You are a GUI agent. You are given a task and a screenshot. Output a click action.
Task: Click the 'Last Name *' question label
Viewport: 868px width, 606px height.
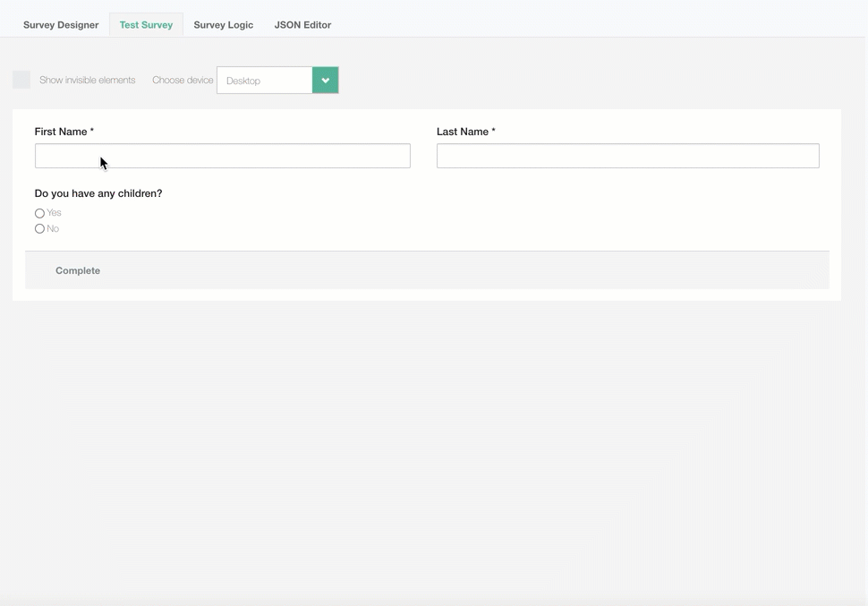coord(465,132)
